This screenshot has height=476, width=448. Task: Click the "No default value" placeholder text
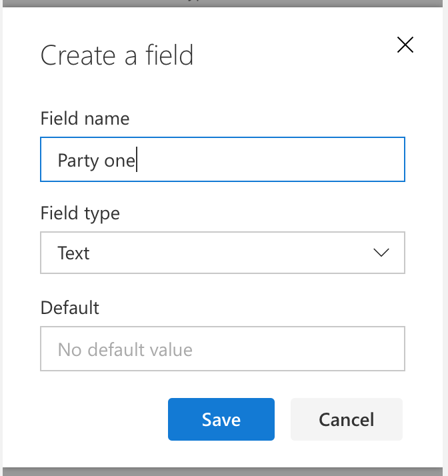coord(125,349)
